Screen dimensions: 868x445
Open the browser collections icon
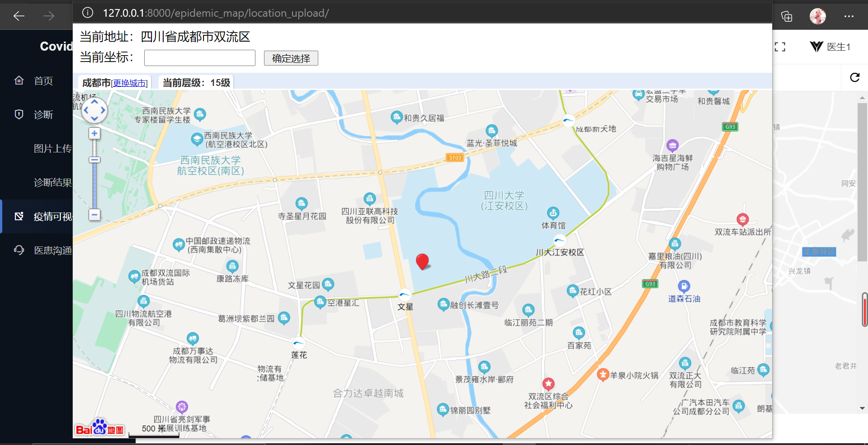click(787, 16)
